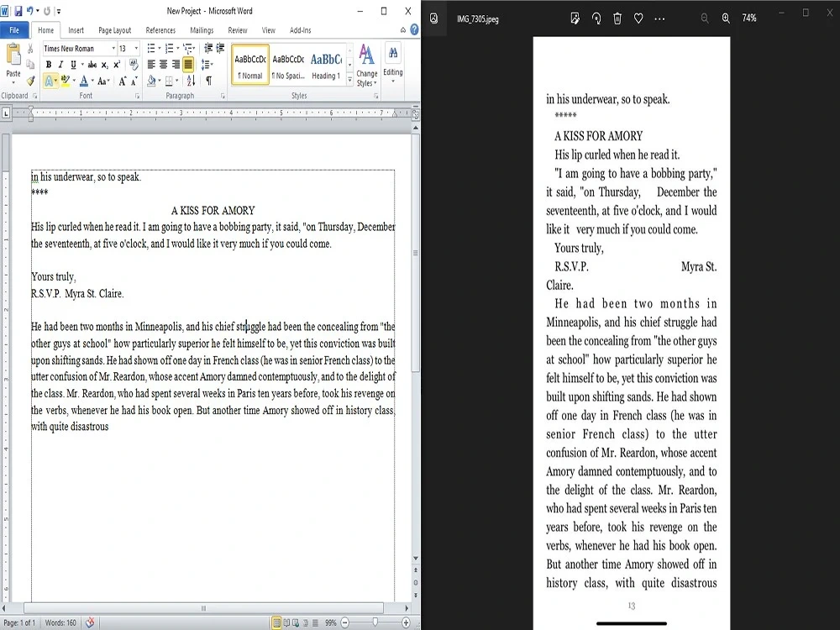Image resolution: width=840 pixels, height=630 pixels.
Task: Click the Cut scissors icon in Clipboard group
Action: pos(30,49)
